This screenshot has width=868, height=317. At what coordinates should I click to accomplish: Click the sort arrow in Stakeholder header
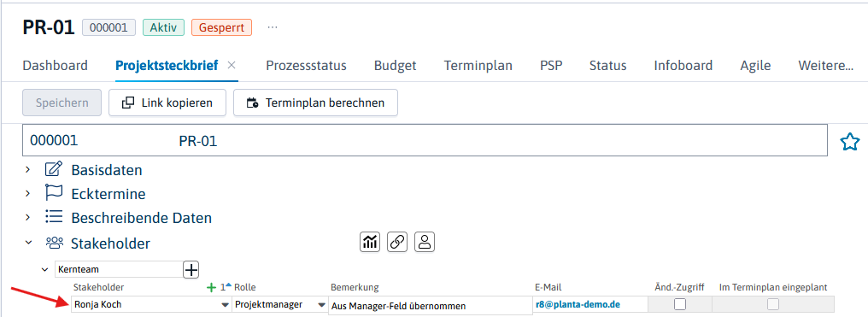pos(228,285)
